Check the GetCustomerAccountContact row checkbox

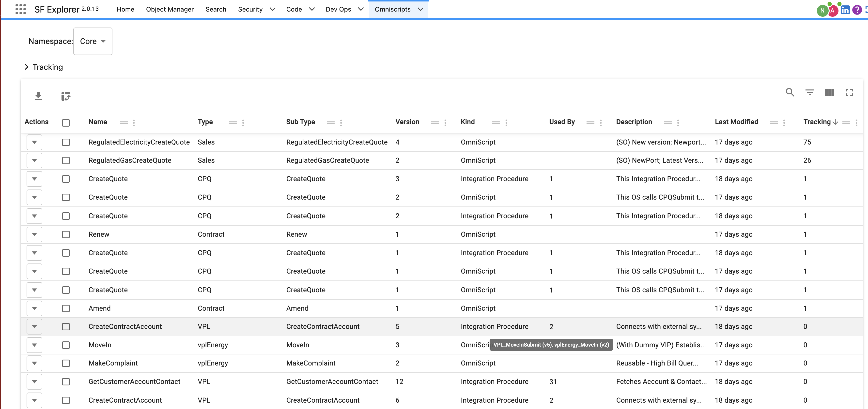coord(66,382)
